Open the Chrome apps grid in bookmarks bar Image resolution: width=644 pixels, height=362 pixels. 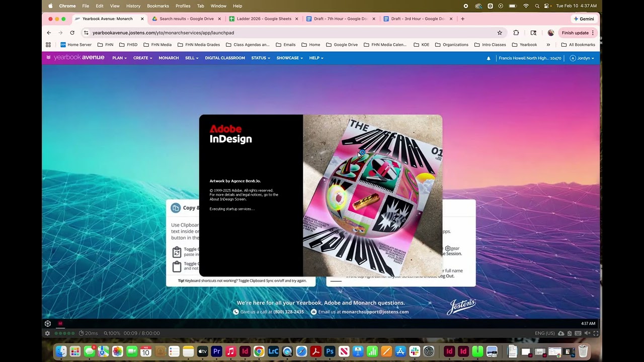click(x=48, y=45)
